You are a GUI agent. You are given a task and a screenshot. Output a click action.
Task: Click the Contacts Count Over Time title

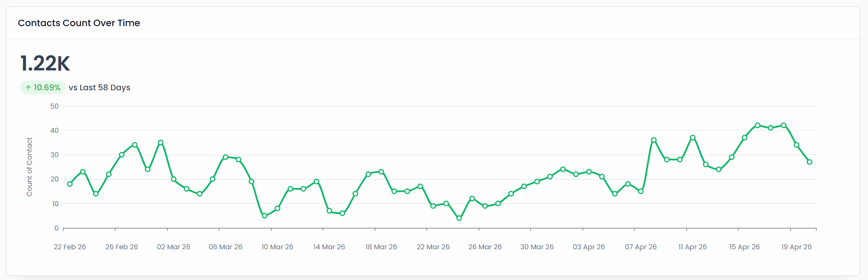(79, 23)
